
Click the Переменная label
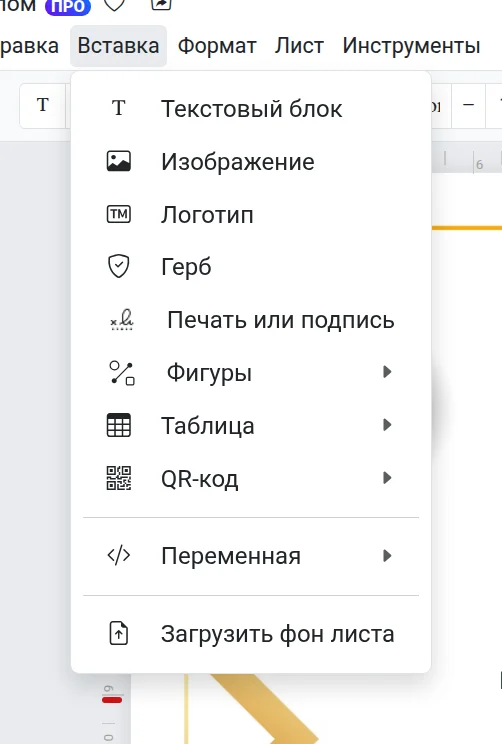(231, 556)
